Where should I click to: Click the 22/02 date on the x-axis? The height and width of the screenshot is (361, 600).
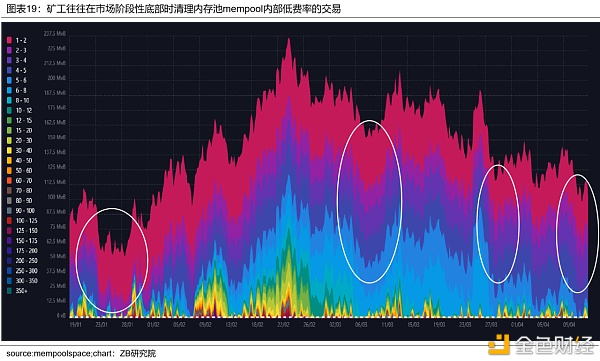tap(284, 325)
